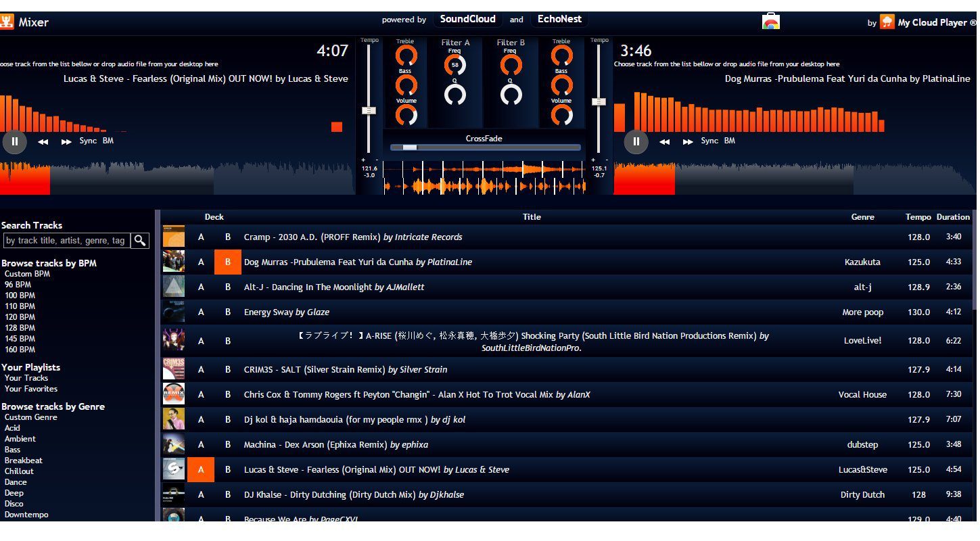Click the deck A Volume knob

coord(406,115)
